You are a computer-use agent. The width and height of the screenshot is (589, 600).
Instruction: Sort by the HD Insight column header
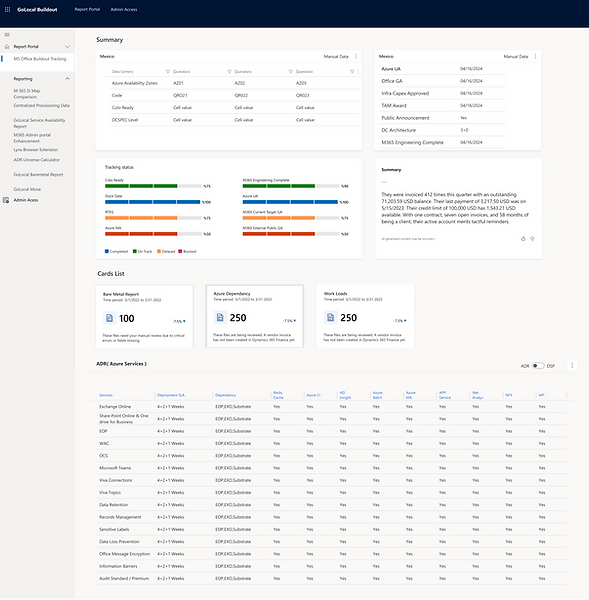point(345,395)
